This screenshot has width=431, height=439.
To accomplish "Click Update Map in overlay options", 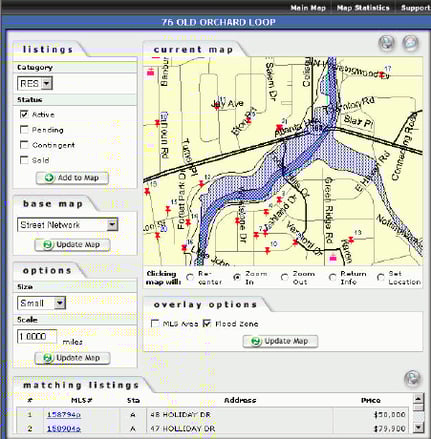I will coord(280,341).
